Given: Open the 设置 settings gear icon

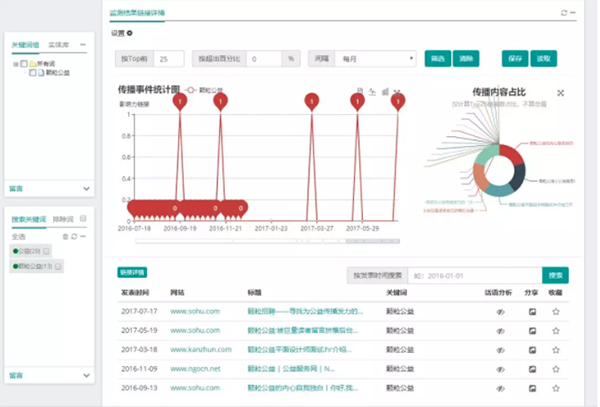Looking at the screenshot, I should pos(130,33).
